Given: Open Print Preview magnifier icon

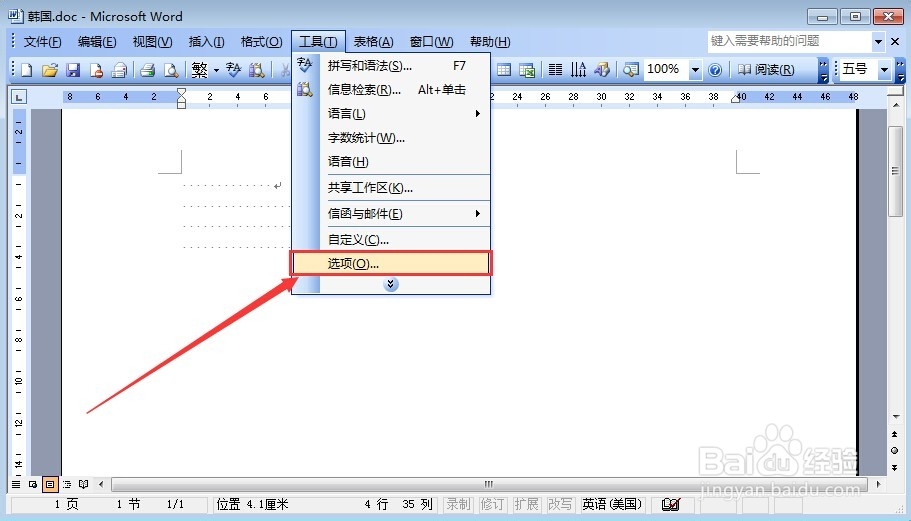Looking at the screenshot, I should point(171,70).
